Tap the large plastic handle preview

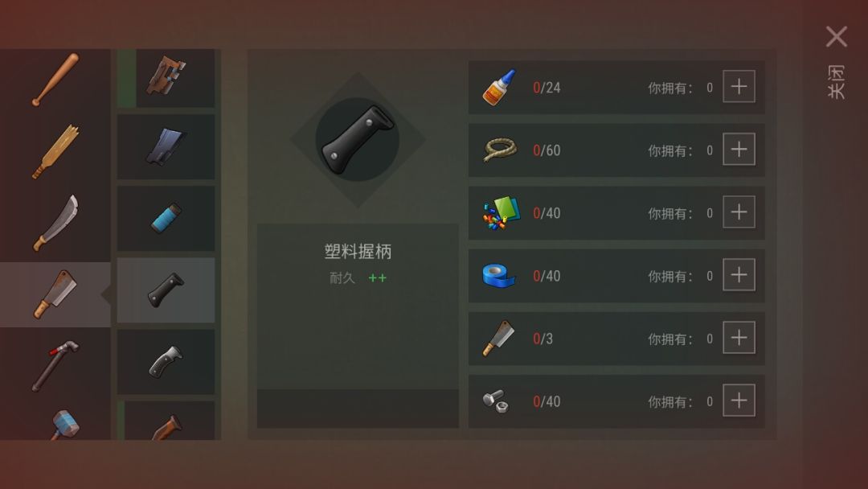[x=358, y=140]
